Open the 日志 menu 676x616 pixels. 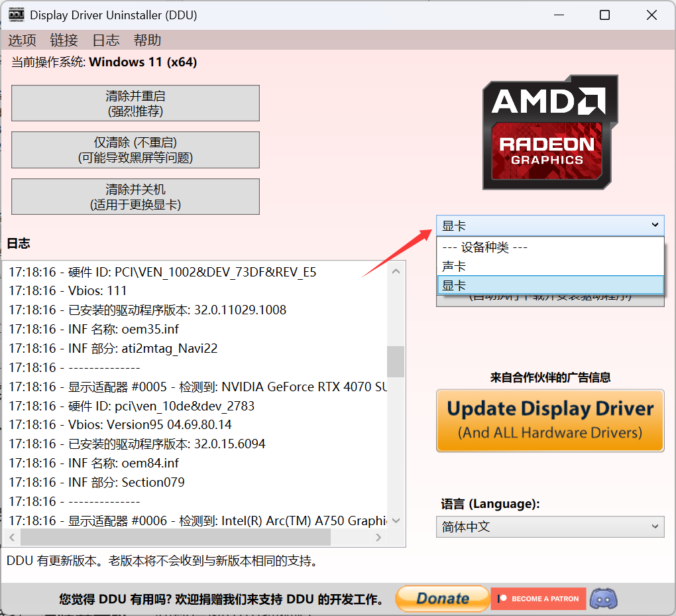[x=105, y=40]
